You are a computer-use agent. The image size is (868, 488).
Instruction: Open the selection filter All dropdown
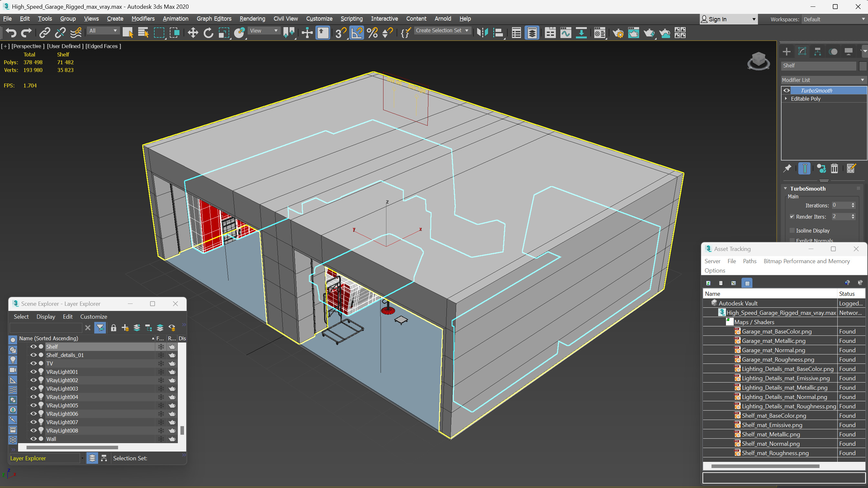(x=103, y=31)
